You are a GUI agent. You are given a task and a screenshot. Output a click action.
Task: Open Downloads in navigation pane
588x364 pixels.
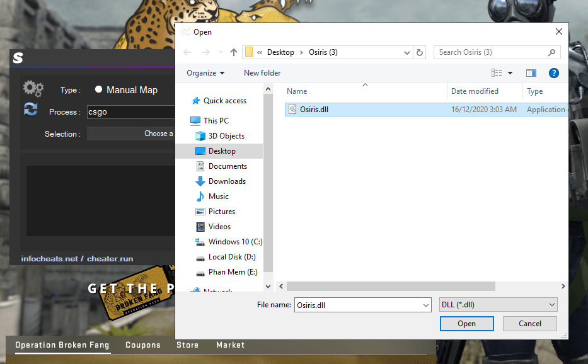pyautogui.click(x=221, y=181)
